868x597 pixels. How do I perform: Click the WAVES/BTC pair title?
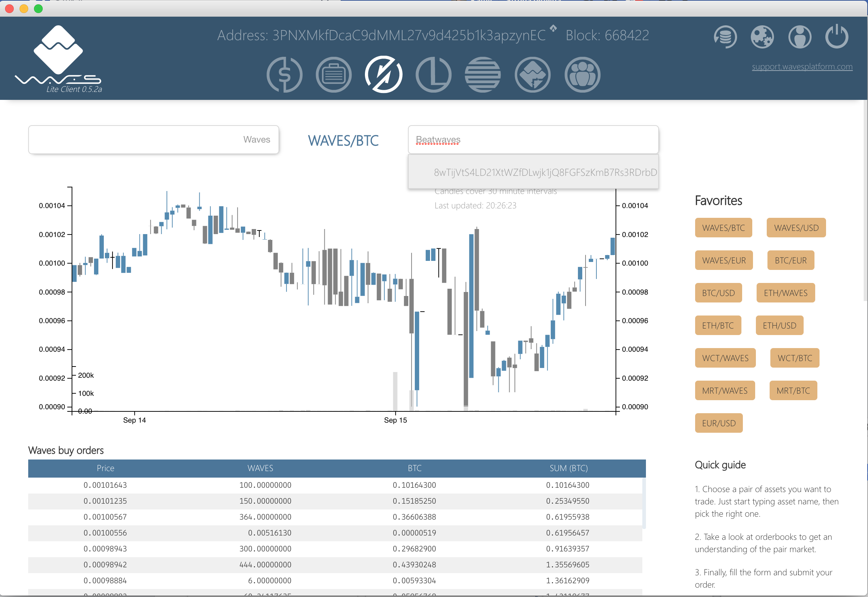343,141
